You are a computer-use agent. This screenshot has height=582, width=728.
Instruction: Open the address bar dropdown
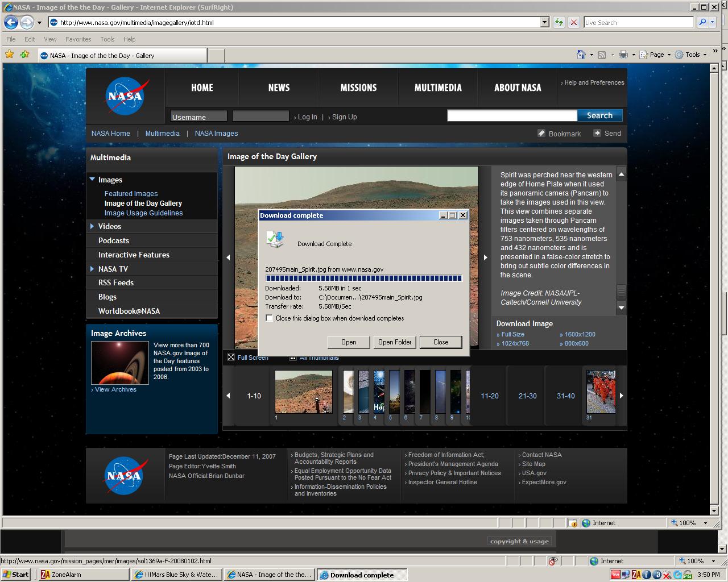click(x=544, y=23)
